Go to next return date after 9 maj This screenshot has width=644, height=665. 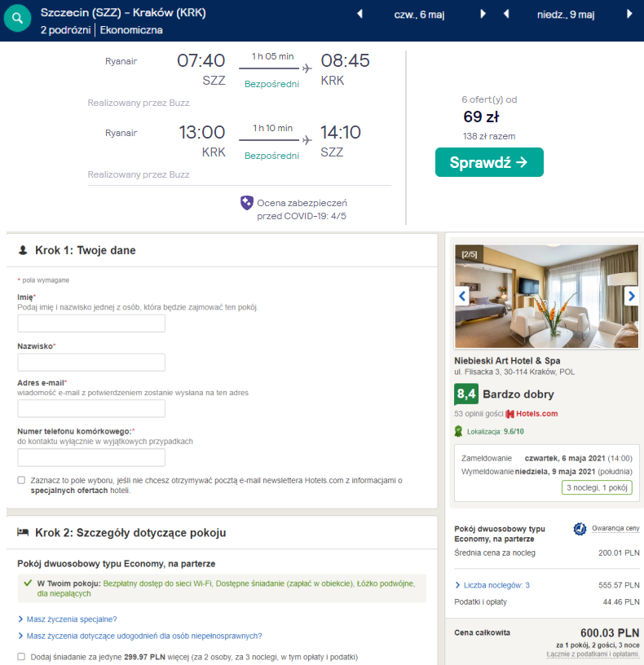coord(629,14)
